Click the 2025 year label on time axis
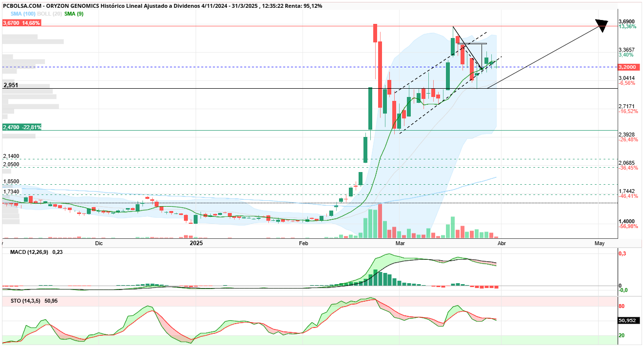Image resolution: width=644 pixels, height=347 pixels. click(x=196, y=243)
